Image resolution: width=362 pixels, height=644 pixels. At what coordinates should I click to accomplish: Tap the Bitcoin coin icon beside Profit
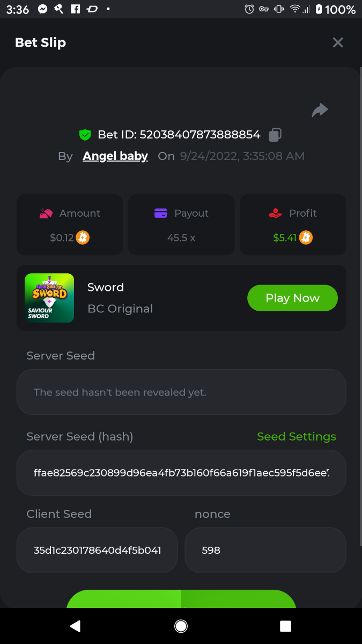(306, 237)
